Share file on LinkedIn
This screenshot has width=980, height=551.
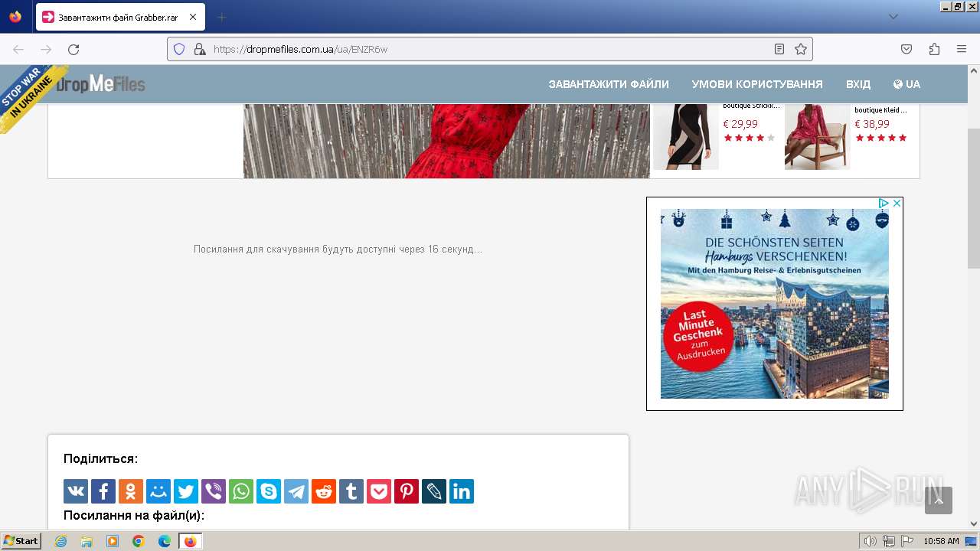coord(462,491)
